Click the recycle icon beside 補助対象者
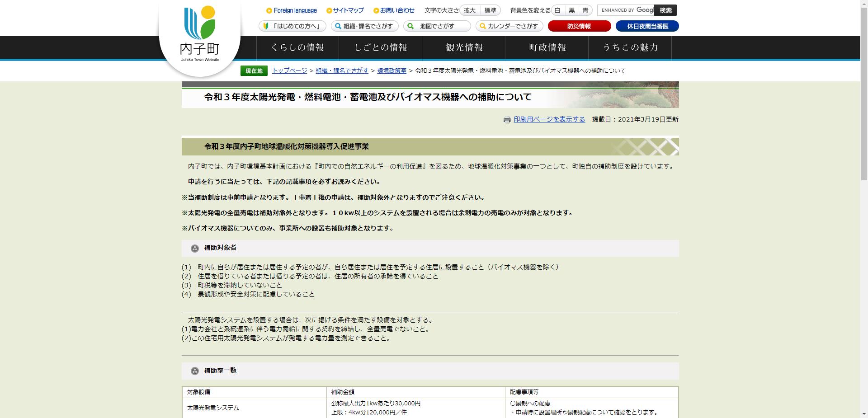 point(195,248)
